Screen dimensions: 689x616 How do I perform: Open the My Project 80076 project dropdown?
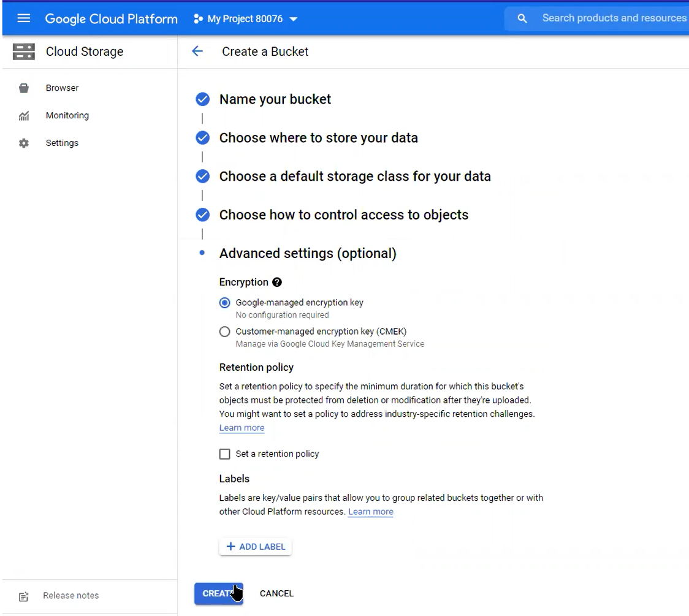click(245, 18)
